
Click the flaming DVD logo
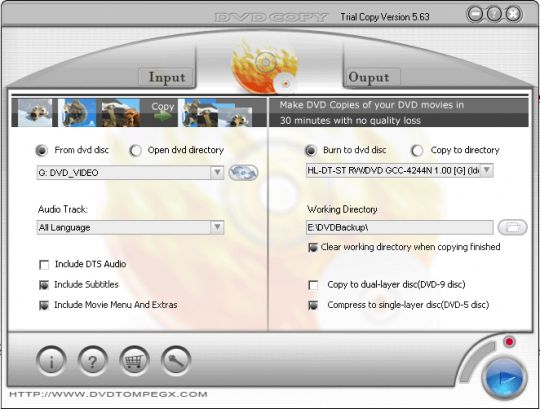click(x=265, y=67)
